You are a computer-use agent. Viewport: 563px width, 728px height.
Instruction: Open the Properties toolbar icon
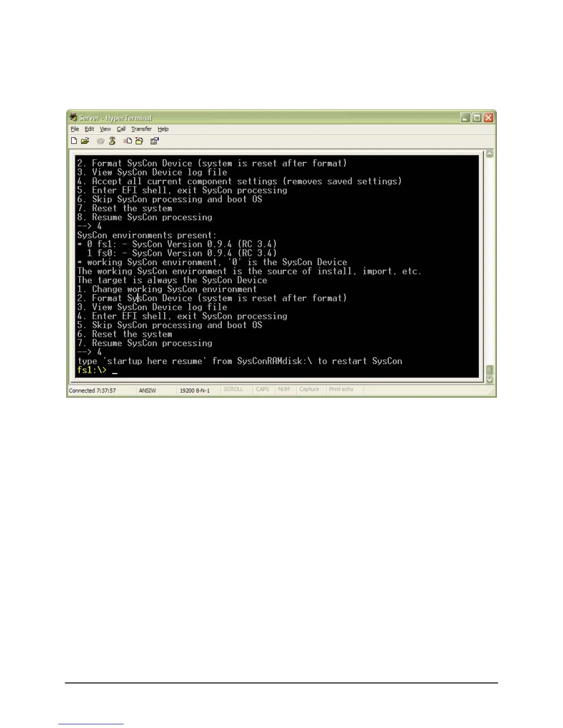[155, 141]
